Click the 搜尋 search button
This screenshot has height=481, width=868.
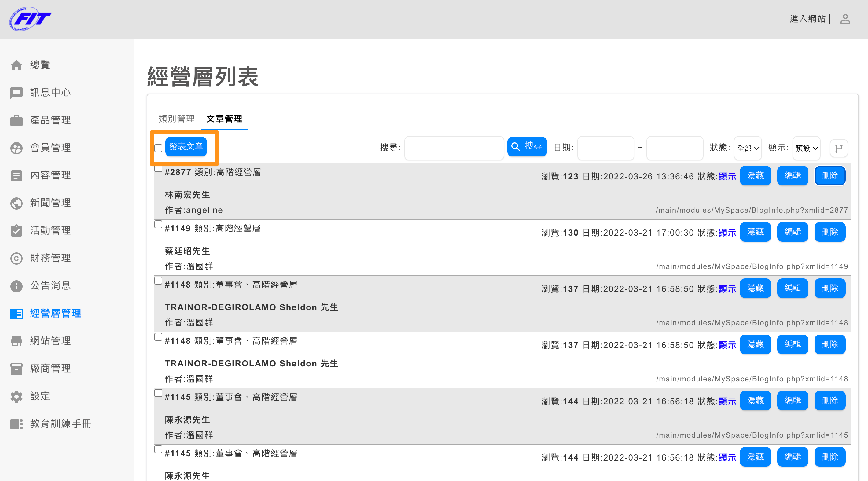click(x=527, y=146)
